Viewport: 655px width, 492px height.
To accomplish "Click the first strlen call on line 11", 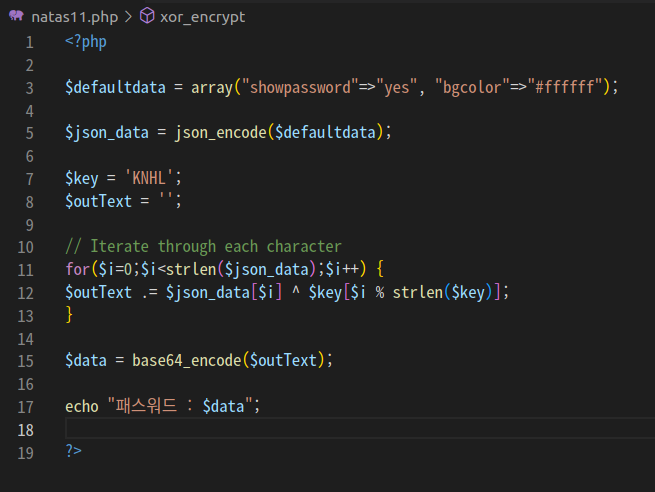I will 191,269.
